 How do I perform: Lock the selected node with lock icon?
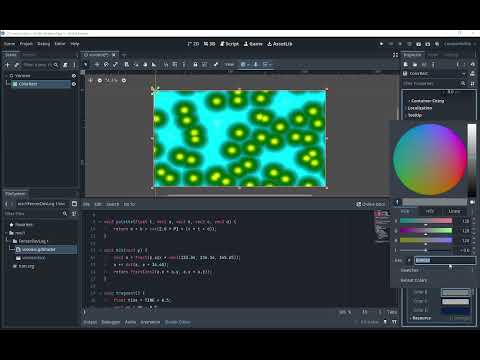(195, 64)
